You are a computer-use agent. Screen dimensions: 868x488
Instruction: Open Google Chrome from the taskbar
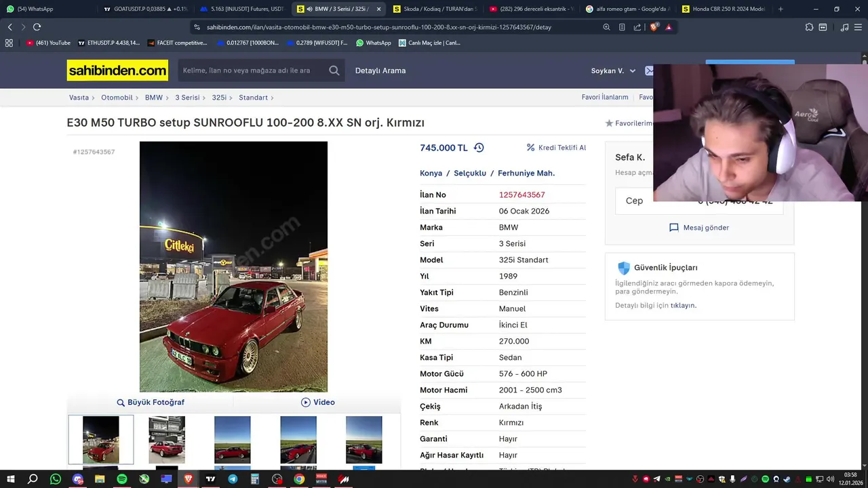click(299, 479)
